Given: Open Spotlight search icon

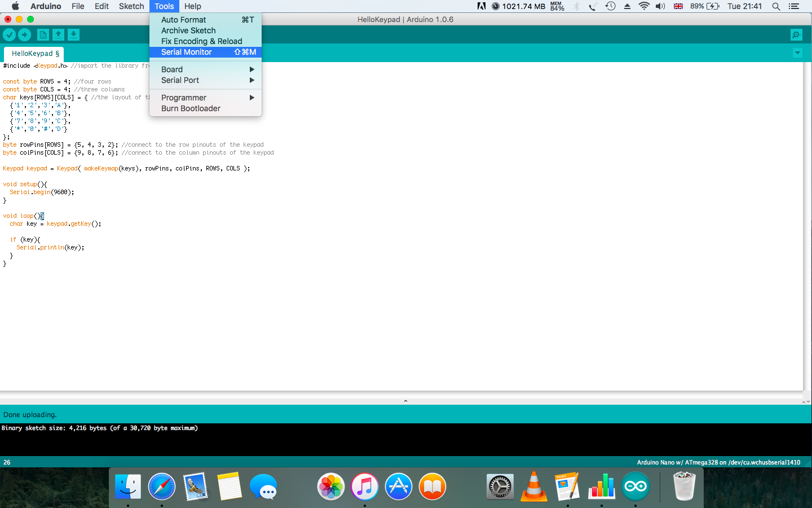Looking at the screenshot, I should 776,6.
